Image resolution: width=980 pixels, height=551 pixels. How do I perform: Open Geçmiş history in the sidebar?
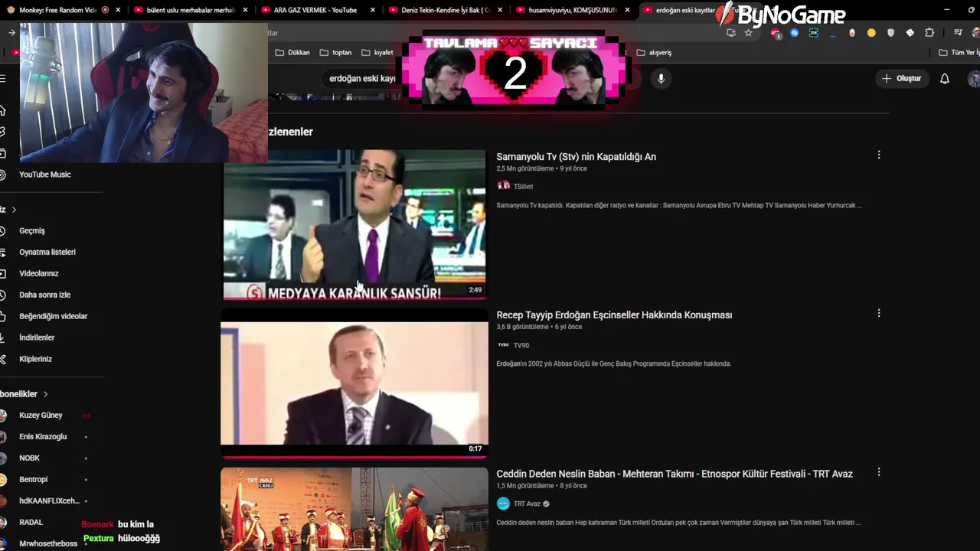pos(32,230)
